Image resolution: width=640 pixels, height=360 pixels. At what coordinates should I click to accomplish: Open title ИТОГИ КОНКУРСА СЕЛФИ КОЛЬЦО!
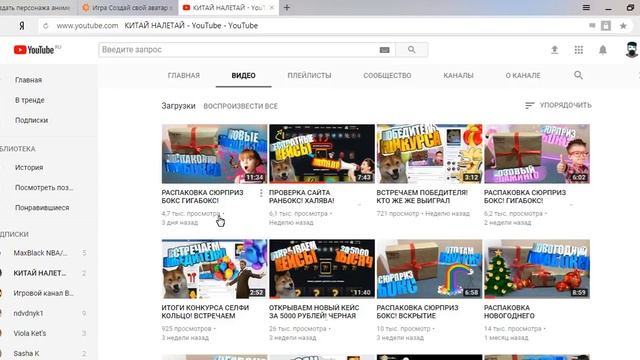coord(205,312)
